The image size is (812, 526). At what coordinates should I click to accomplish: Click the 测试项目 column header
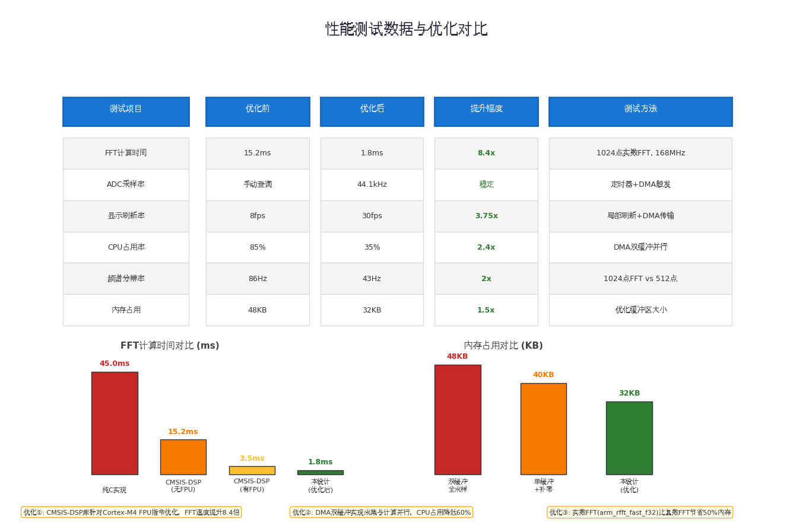point(126,111)
